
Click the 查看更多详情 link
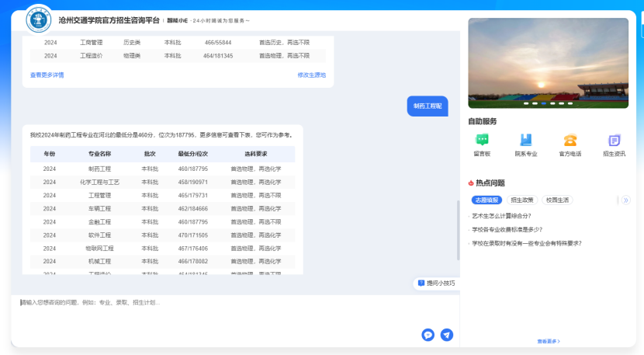47,75
